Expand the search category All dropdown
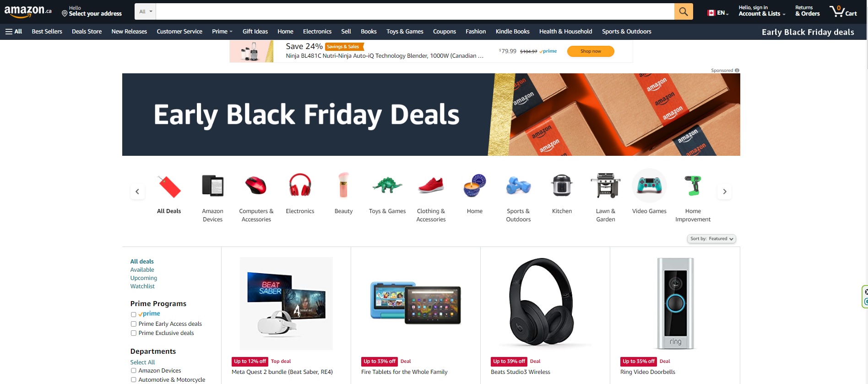868x384 pixels. (145, 11)
